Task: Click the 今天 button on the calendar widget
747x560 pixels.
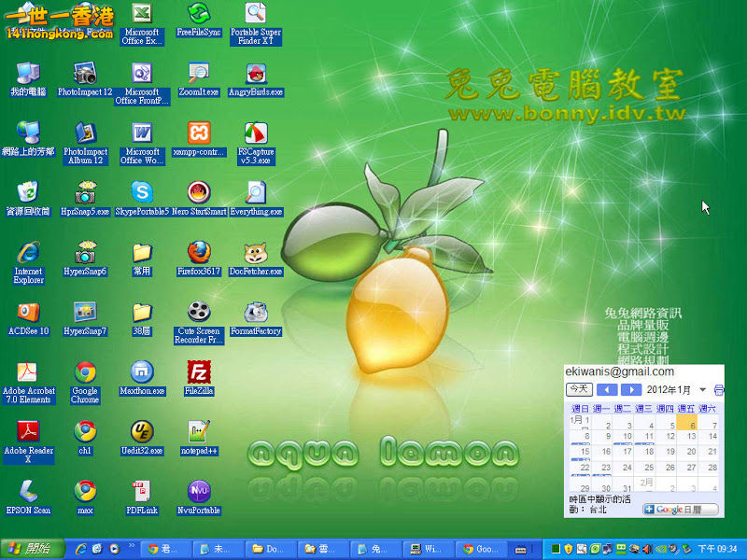Action: click(x=579, y=390)
